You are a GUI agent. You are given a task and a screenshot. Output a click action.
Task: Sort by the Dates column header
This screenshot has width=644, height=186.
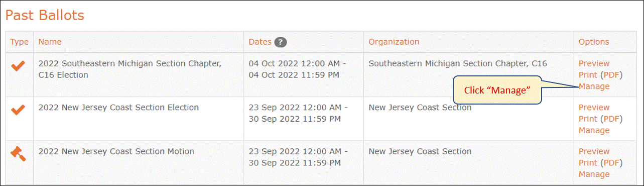coord(260,42)
